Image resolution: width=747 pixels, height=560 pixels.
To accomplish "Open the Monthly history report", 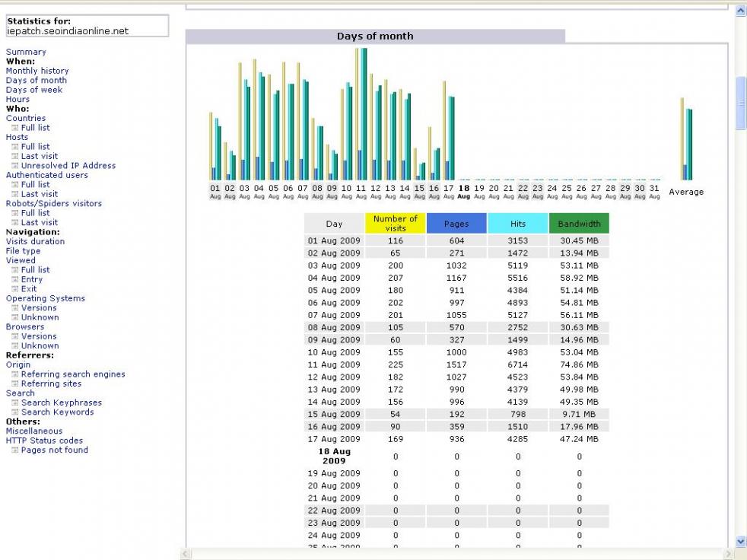I will [37, 71].
